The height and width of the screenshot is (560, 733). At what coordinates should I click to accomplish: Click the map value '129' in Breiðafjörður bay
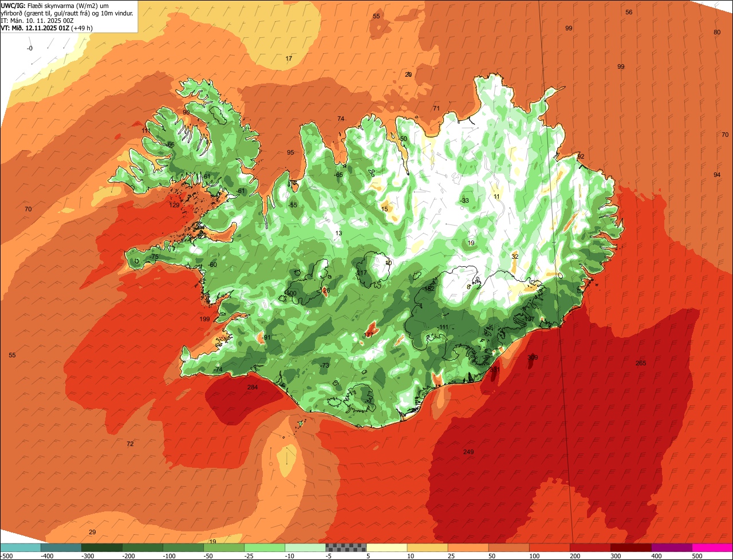point(174,205)
